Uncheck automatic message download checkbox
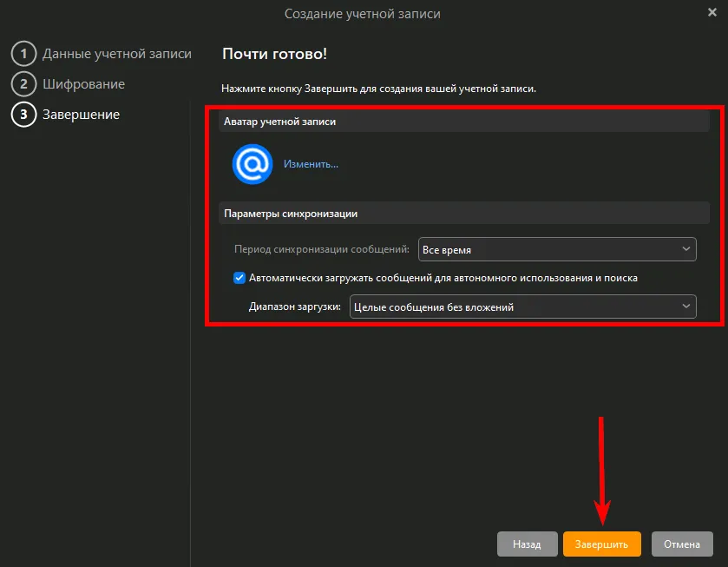Image resolution: width=728 pixels, height=567 pixels. (239, 278)
